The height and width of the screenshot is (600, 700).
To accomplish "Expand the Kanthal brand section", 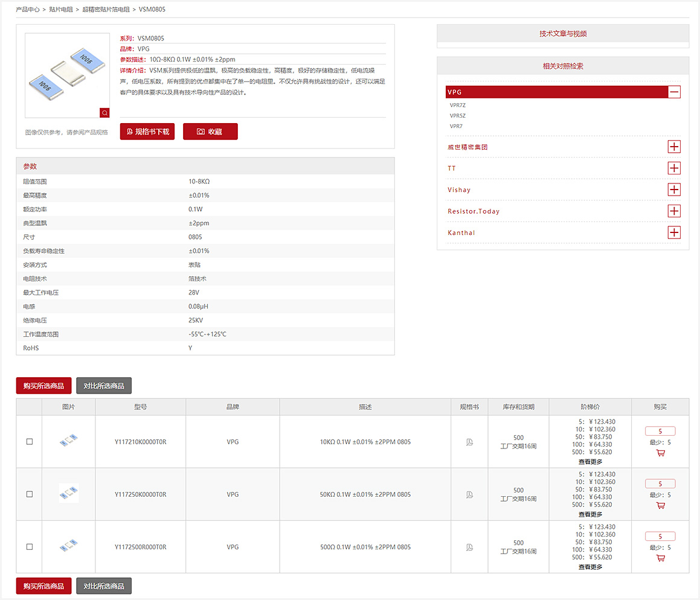I will [674, 232].
